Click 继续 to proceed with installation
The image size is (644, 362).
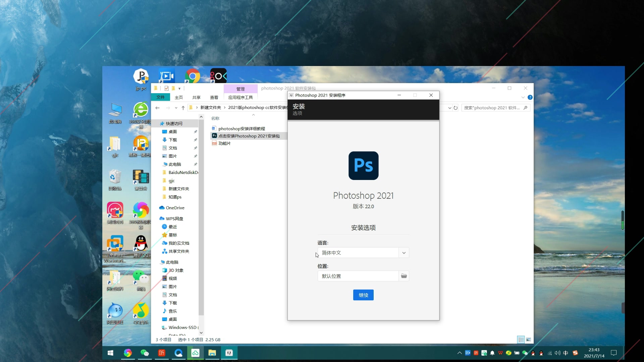pos(363,295)
